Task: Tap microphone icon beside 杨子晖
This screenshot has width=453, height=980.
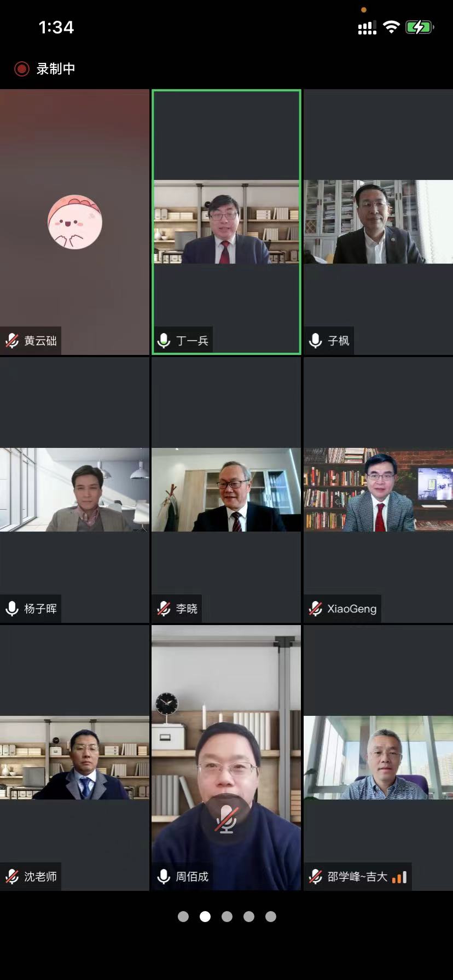Action: [x=12, y=609]
